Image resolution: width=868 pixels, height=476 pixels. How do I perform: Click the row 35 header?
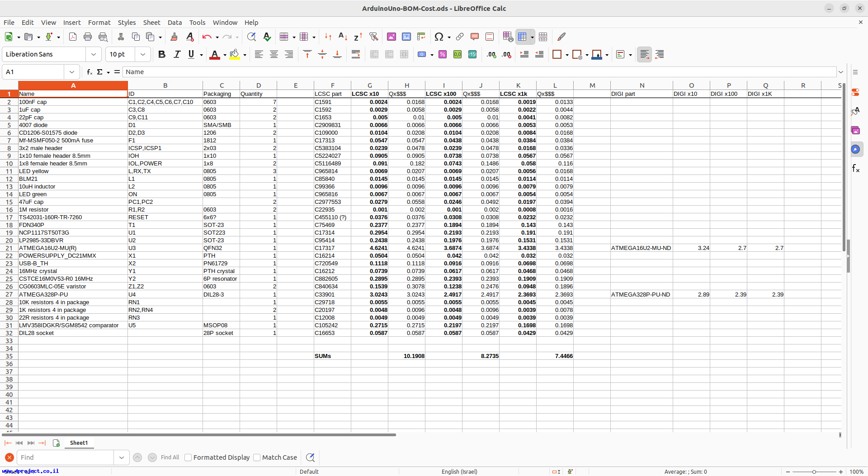(x=9, y=356)
